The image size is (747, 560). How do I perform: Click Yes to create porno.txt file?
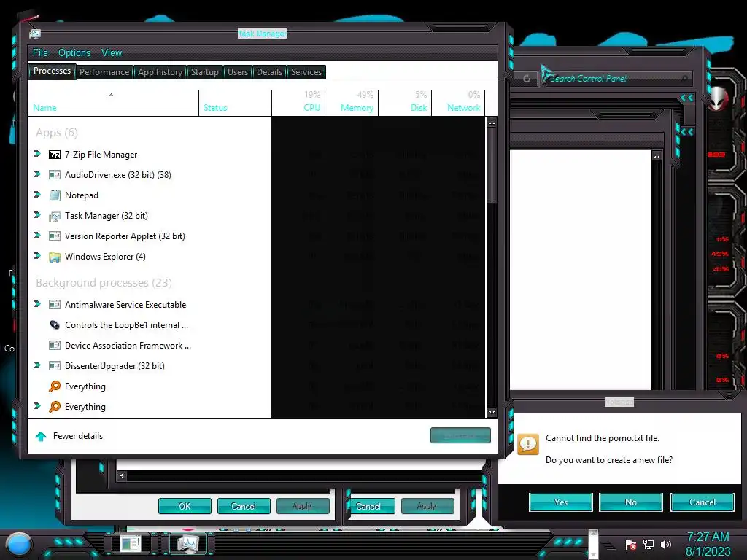coord(561,502)
